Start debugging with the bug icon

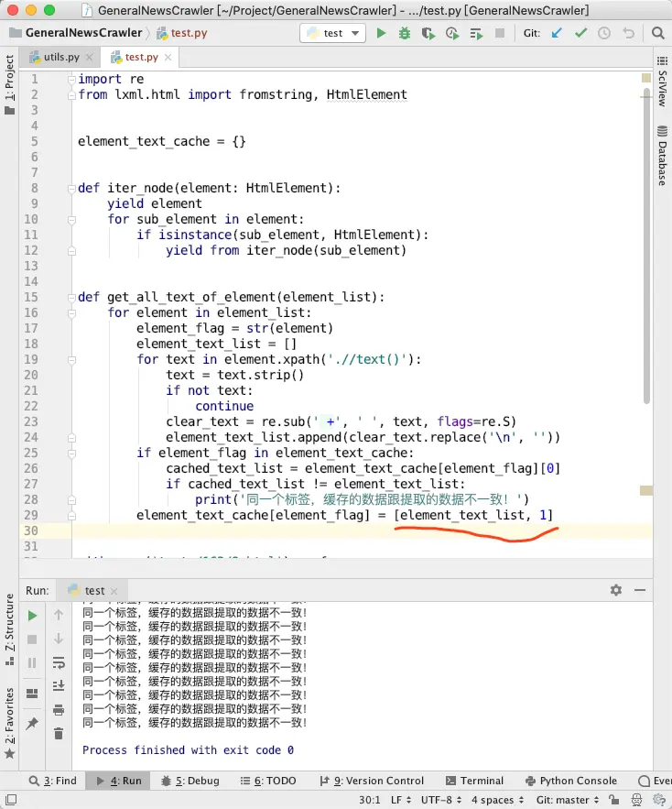click(x=405, y=34)
